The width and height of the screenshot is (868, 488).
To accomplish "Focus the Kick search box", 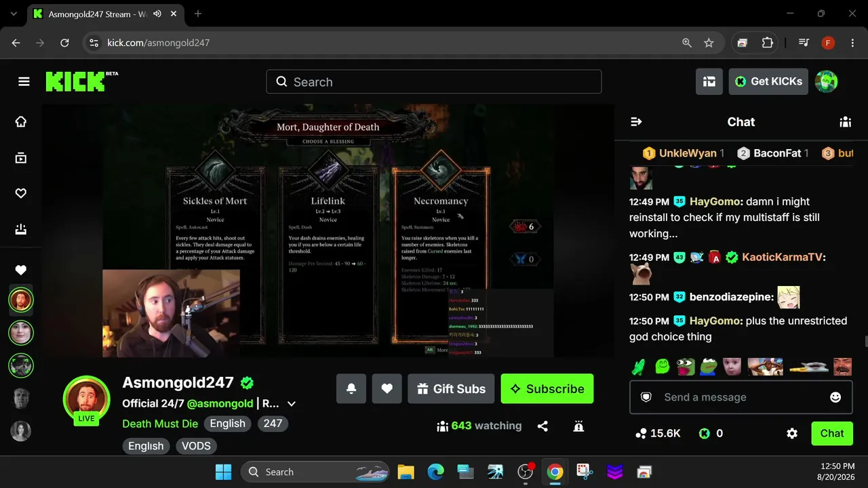I will pyautogui.click(x=434, y=82).
